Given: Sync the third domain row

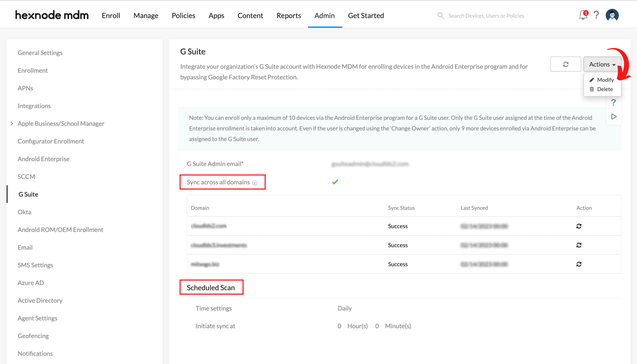Looking at the screenshot, I should pos(579,264).
